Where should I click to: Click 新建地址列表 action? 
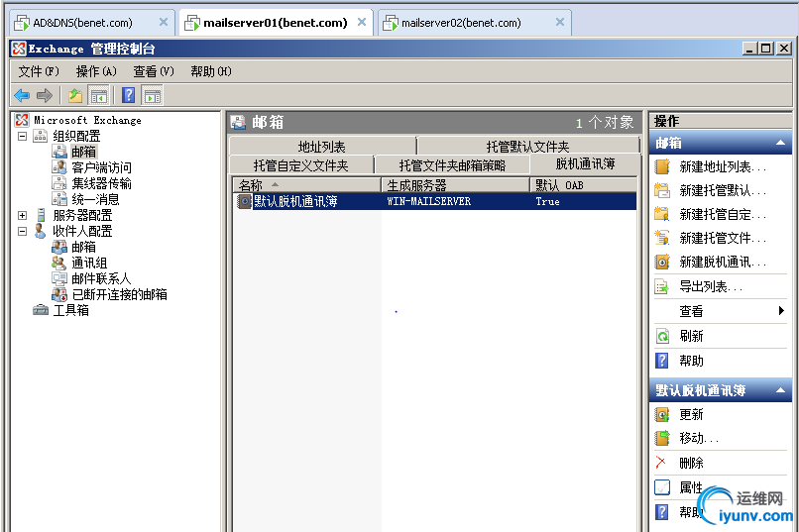click(723, 167)
